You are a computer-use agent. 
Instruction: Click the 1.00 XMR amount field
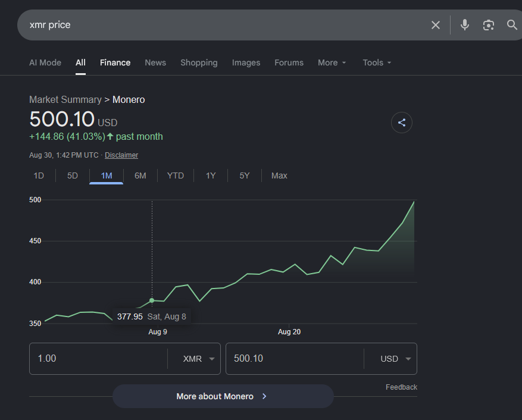tap(98, 359)
